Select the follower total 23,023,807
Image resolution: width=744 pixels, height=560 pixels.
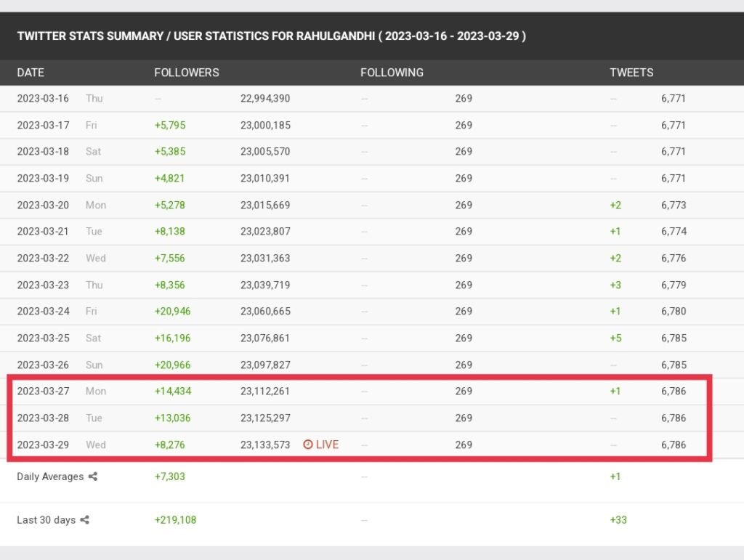pyautogui.click(x=265, y=232)
